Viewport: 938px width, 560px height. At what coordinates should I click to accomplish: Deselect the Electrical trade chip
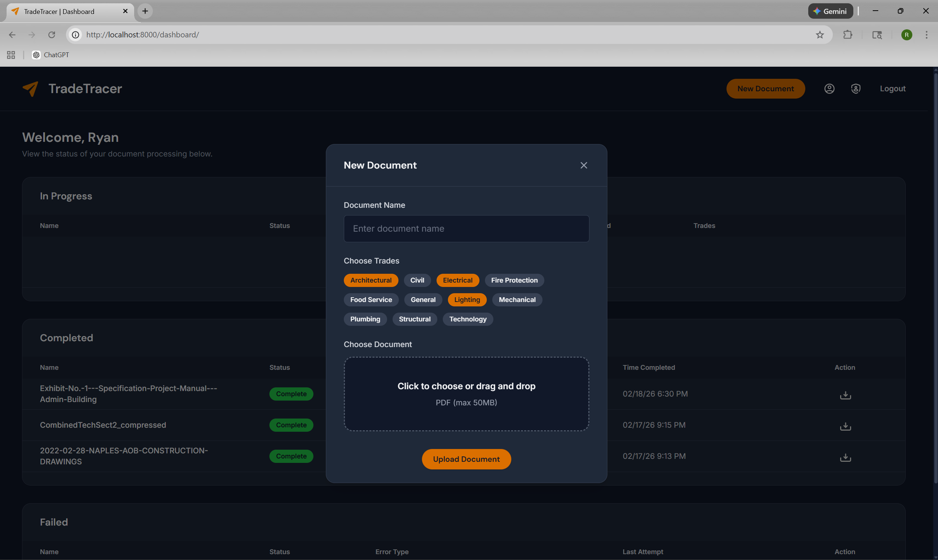[458, 280]
